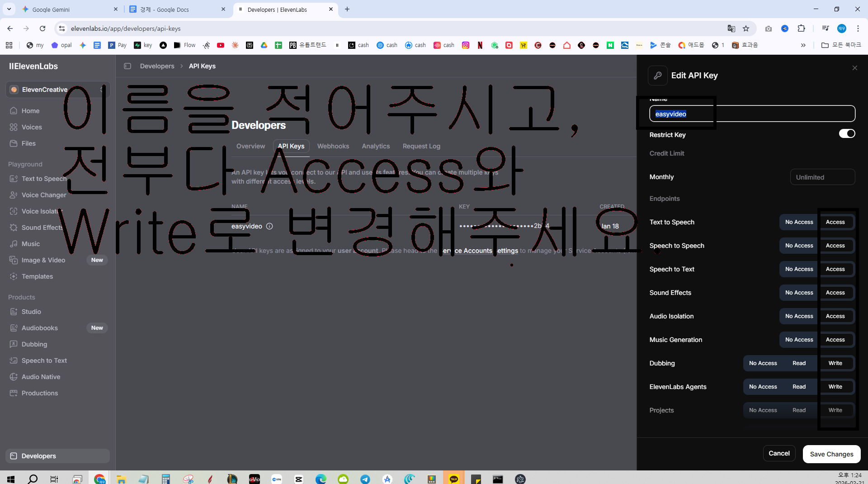The width and height of the screenshot is (868, 484).
Task: Click the browser address bar URL
Action: point(126,28)
